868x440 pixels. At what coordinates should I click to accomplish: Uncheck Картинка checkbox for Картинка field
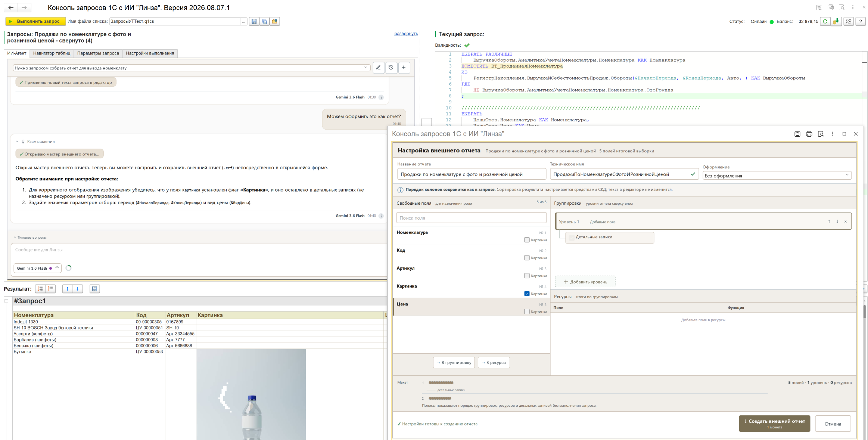click(x=527, y=294)
